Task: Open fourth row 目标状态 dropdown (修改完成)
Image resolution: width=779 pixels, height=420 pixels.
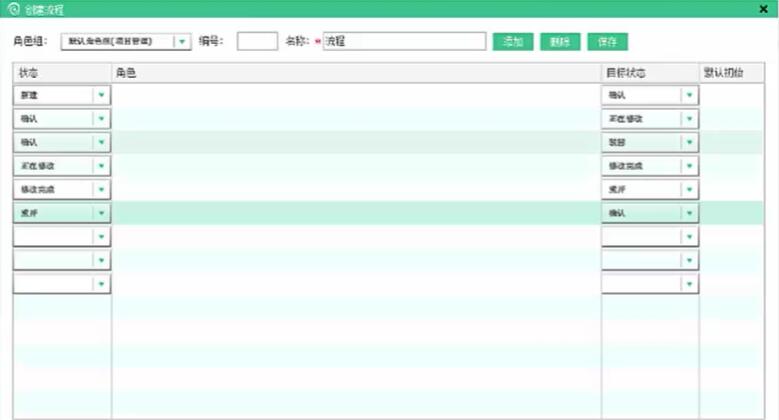Action: click(x=689, y=166)
